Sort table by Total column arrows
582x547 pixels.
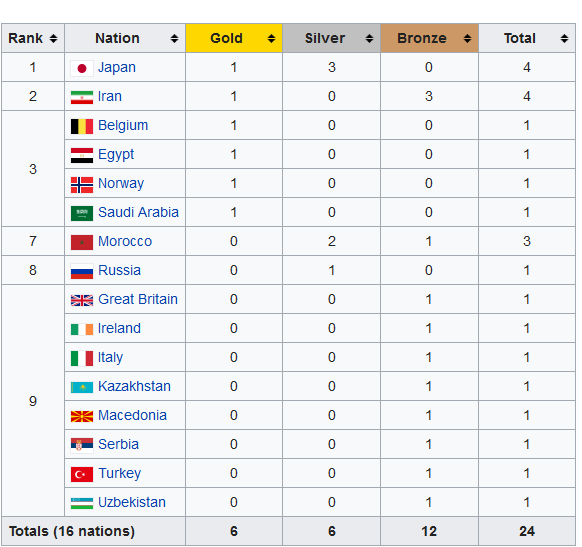(x=564, y=38)
